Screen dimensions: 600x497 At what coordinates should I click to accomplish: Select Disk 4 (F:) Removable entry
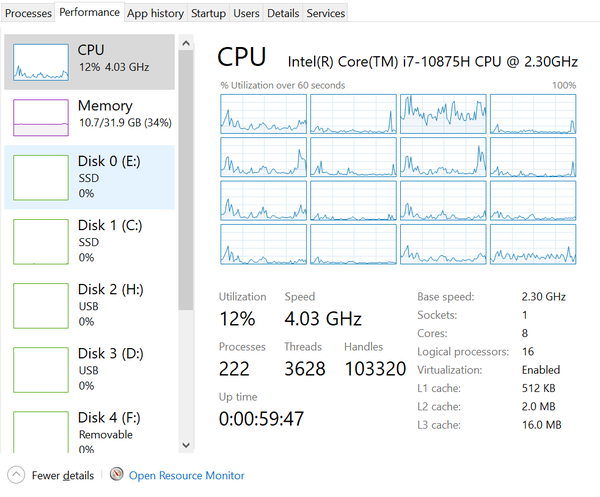tap(90, 430)
